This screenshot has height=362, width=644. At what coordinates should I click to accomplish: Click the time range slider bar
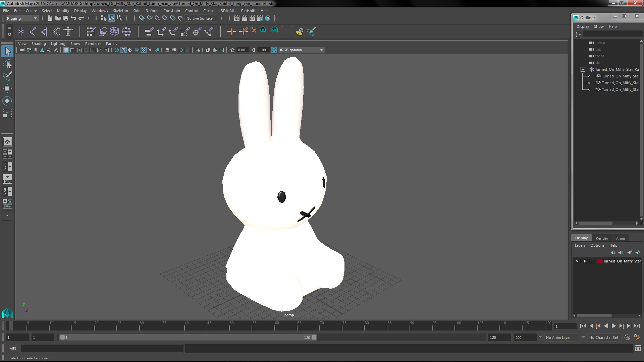(x=188, y=338)
